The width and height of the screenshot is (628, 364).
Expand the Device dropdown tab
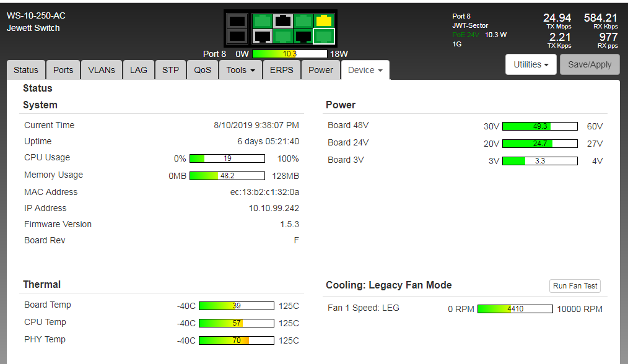[365, 70]
